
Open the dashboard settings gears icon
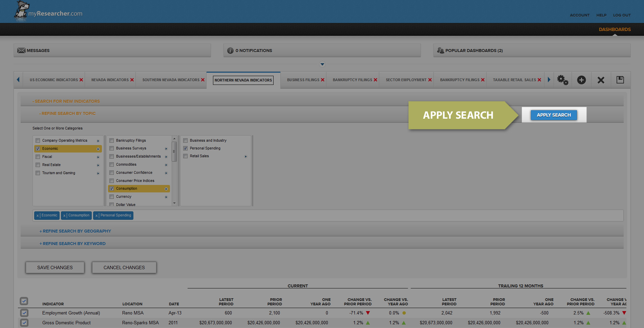coord(563,80)
